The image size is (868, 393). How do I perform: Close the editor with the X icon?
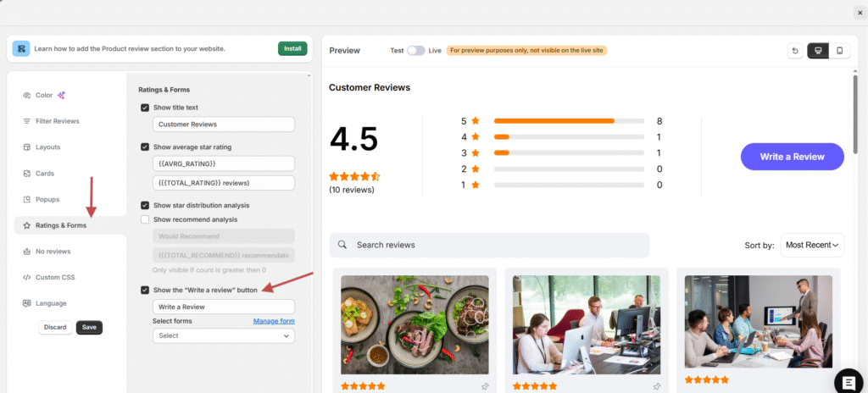click(860, 13)
